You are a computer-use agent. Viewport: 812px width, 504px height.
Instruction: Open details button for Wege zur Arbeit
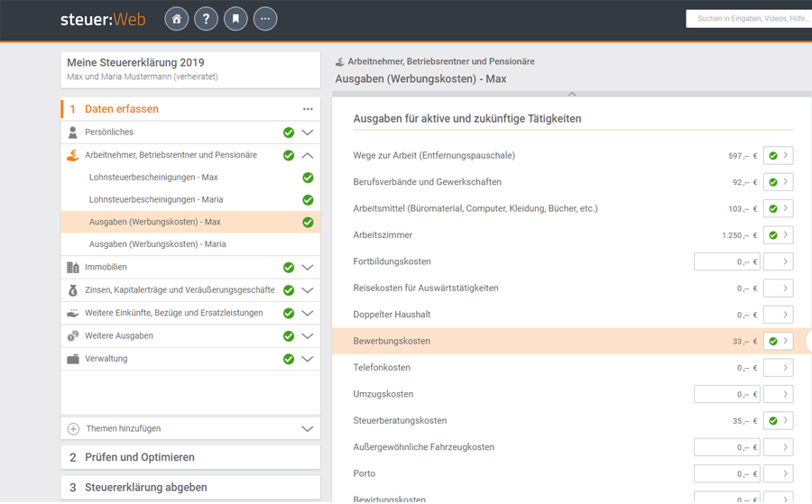tap(779, 155)
